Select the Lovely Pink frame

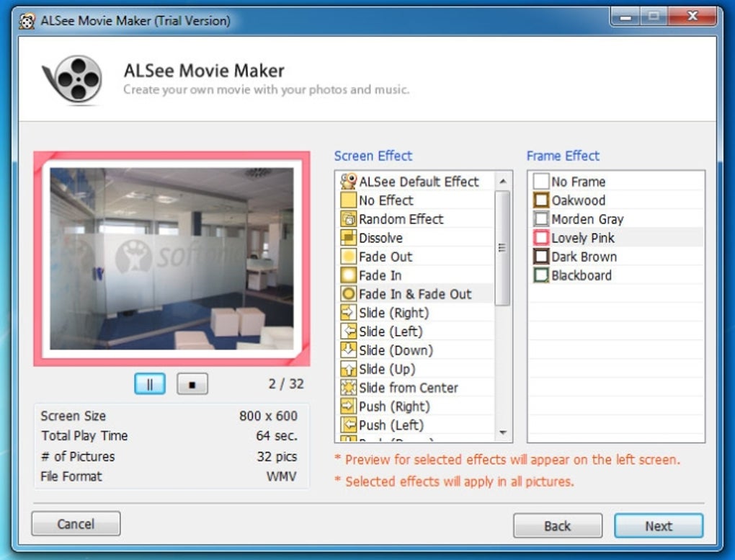tap(584, 238)
